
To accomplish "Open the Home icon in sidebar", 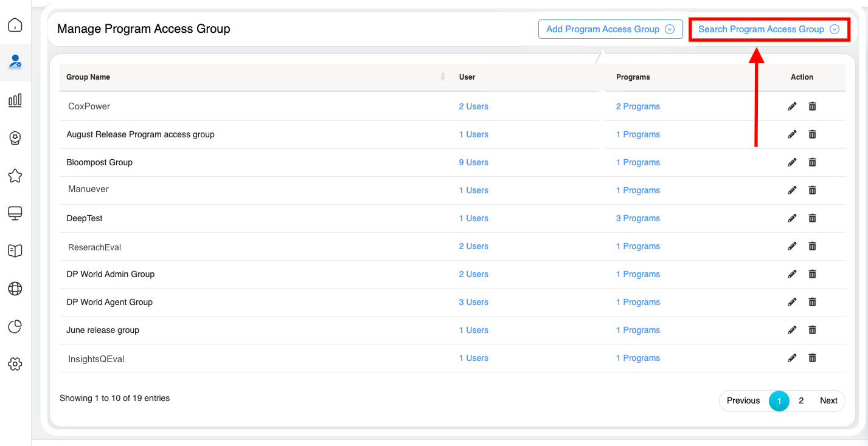I will pos(15,25).
